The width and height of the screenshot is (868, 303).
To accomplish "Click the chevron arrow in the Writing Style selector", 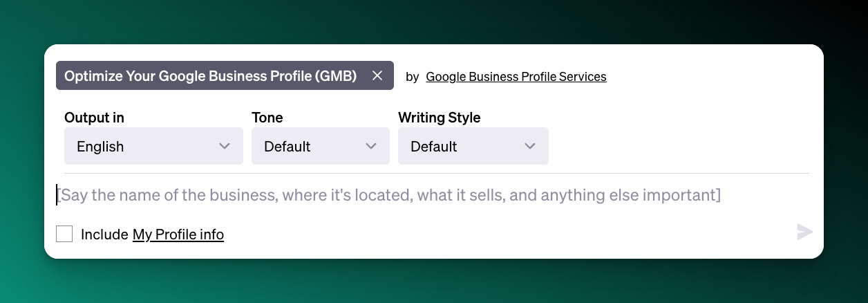I will point(530,146).
